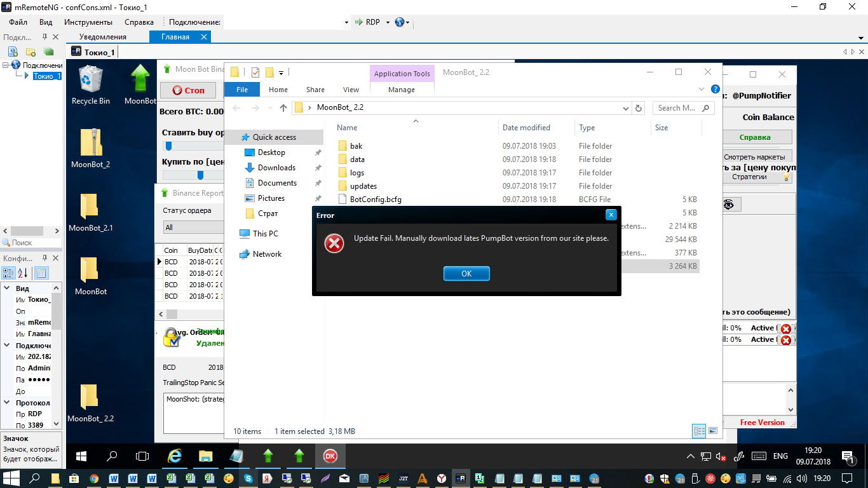Image resolution: width=868 pixels, height=488 pixels.
Task: Expand the Explorer ribbon chevron
Action: 702,90
